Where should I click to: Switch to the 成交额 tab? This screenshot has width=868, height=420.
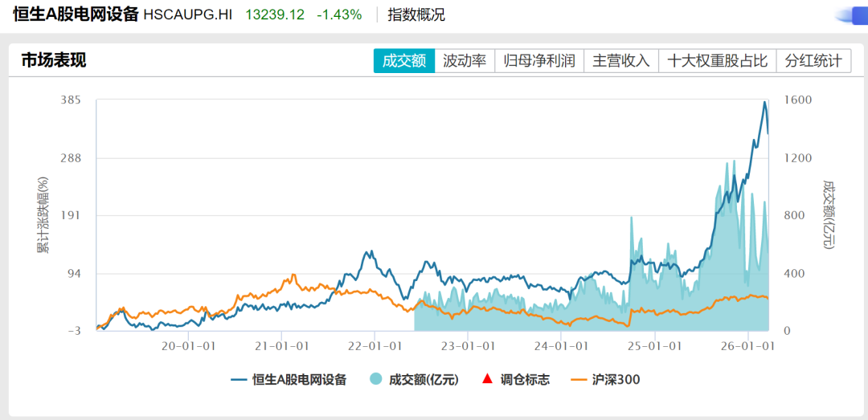tap(403, 61)
